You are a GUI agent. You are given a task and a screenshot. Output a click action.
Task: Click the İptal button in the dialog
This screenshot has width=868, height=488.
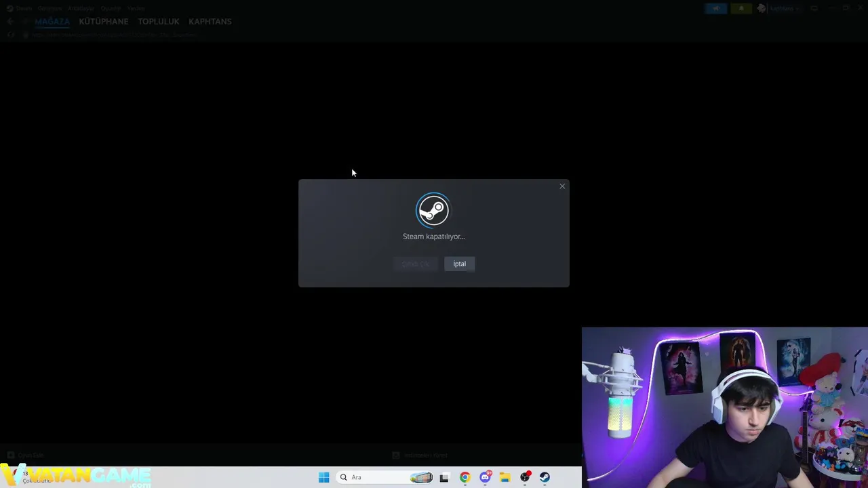[459, 264]
